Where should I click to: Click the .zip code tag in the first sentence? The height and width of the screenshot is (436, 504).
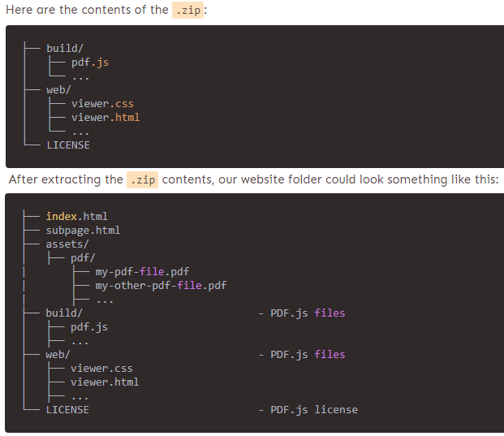tap(187, 10)
